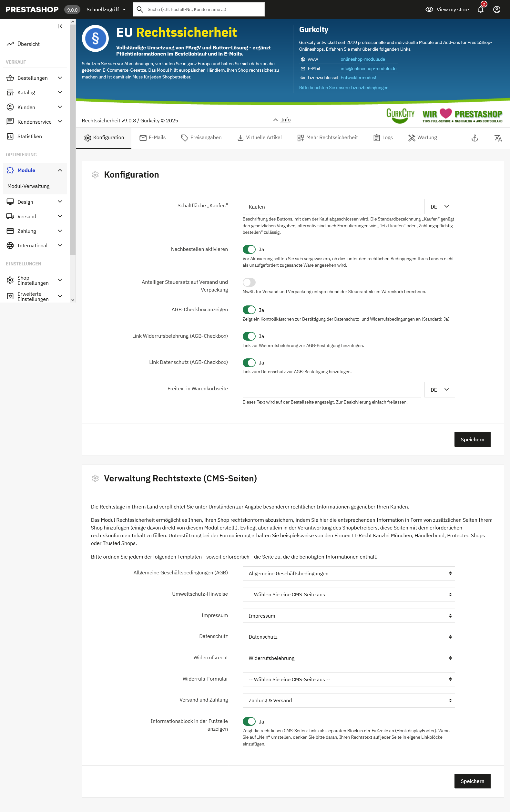Enable anteiliger Steuersatz auf Versand toggle

249,282
